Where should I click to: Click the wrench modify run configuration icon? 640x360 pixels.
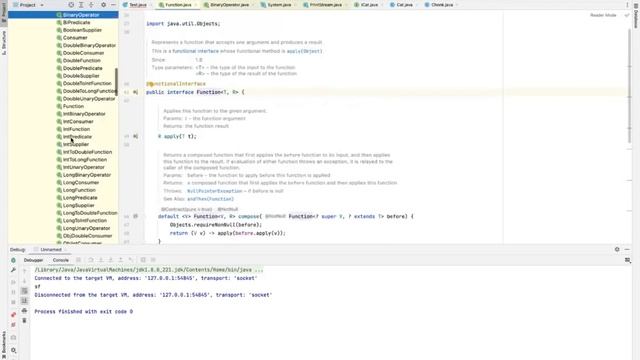(x=13, y=270)
